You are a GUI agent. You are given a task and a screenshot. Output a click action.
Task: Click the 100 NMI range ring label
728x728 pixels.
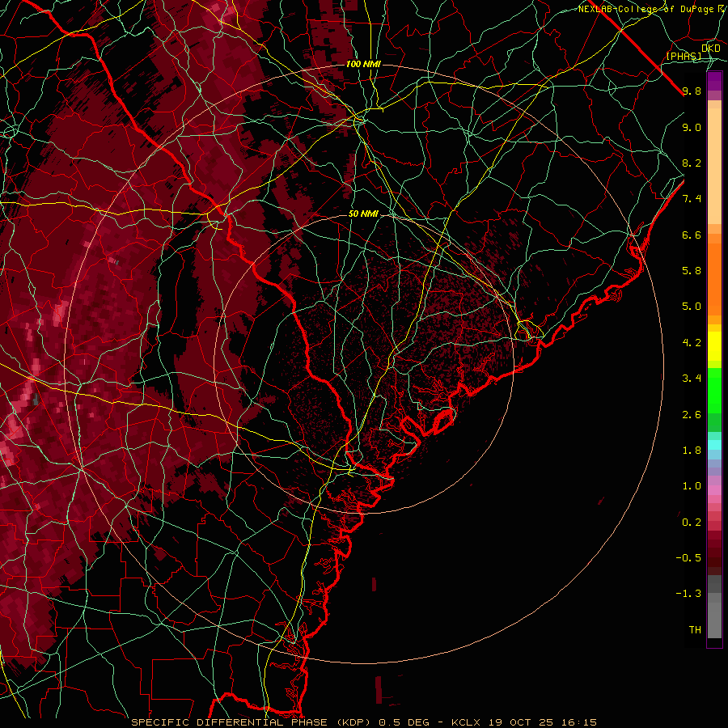pos(363,64)
